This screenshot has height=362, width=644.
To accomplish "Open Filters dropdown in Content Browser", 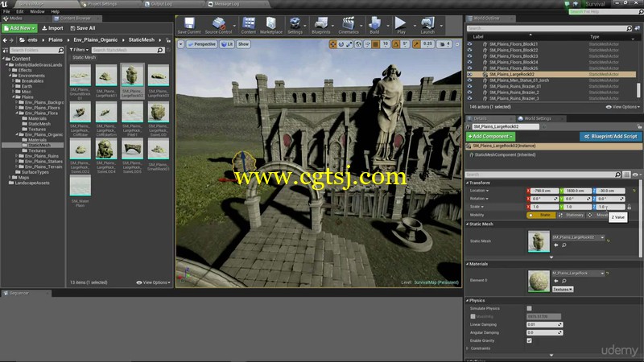I will (x=79, y=50).
